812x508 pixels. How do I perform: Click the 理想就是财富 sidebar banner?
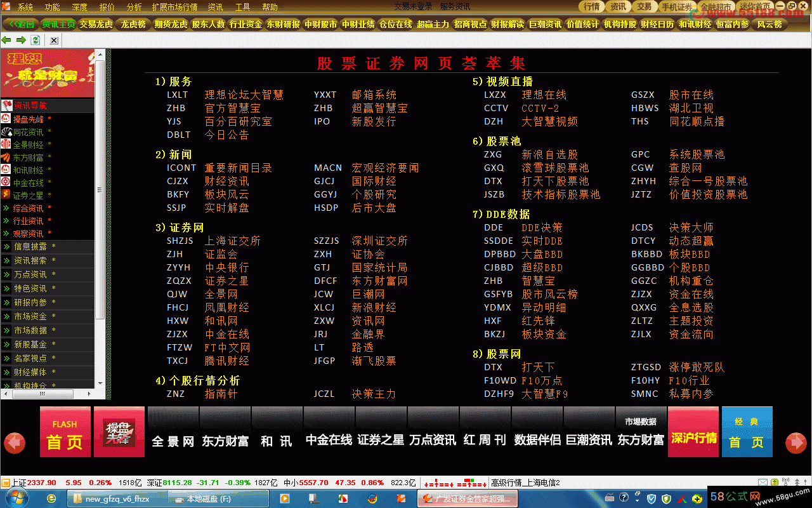pos(47,73)
